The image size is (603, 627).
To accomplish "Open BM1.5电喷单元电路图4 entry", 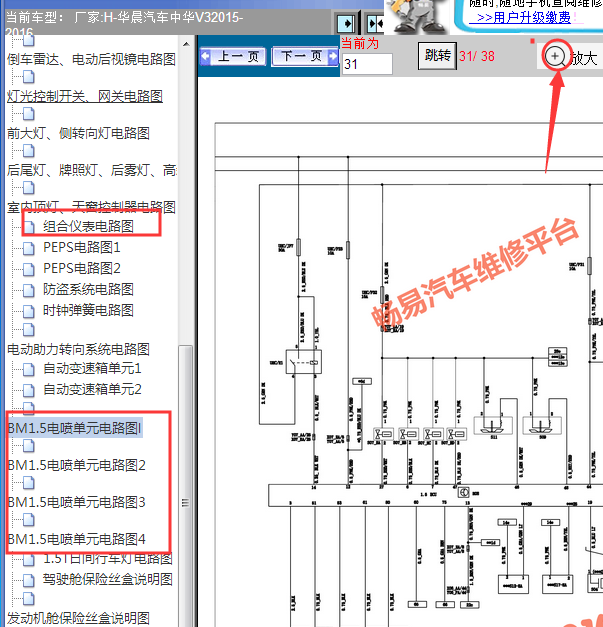I will pos(77,539).
